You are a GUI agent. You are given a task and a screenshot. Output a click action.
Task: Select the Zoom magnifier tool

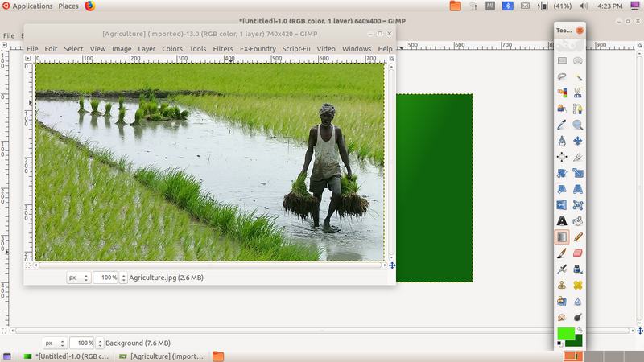pyautogui.click(x=578, y=125)
